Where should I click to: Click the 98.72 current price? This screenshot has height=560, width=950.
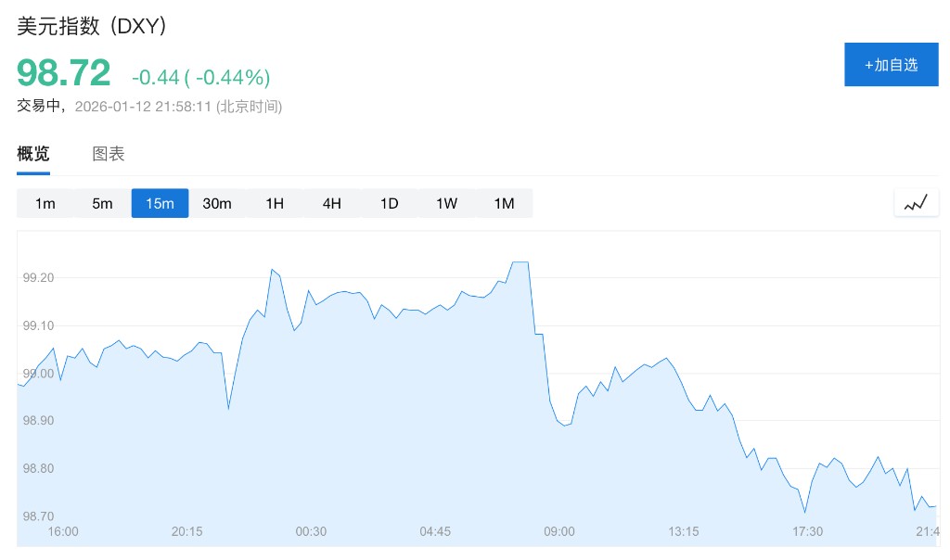click(64, 72)
